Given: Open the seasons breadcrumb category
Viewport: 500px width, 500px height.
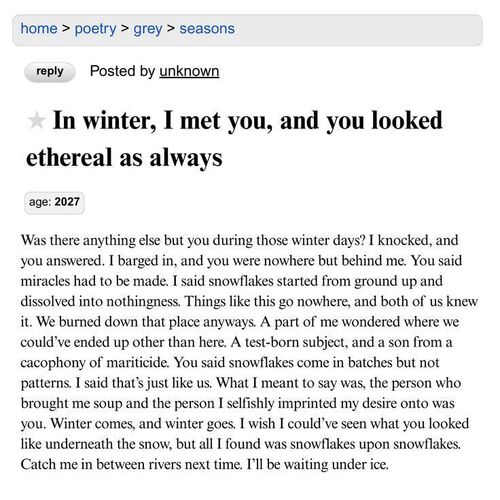Looking at the screenshot, I should 207,29.
